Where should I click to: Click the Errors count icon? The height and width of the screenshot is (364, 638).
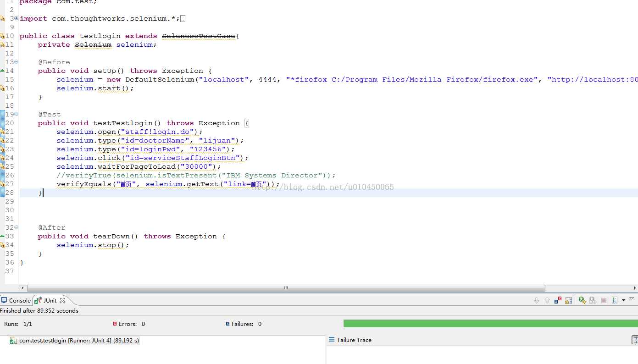[115, 324]
